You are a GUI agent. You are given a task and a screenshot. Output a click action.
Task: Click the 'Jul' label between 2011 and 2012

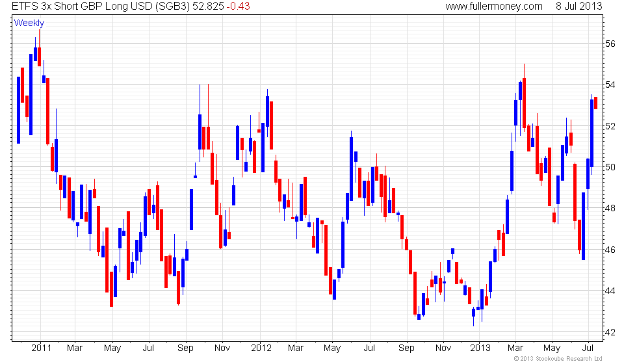148,348
